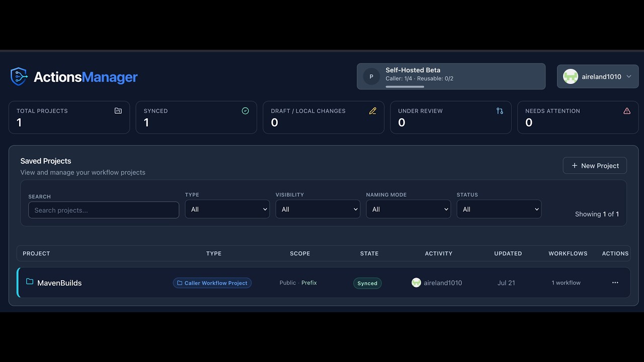The width and height of the screenshot is (644, 362).
Task: Click the Synced state badge
Action: (367, 283)
